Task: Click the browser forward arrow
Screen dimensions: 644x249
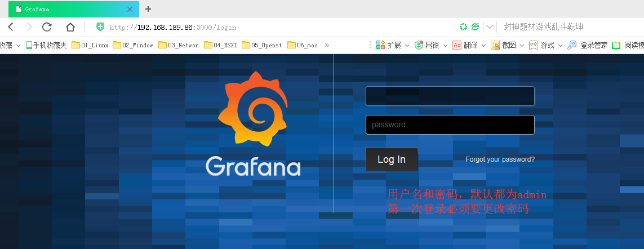Action: [29, 27]
